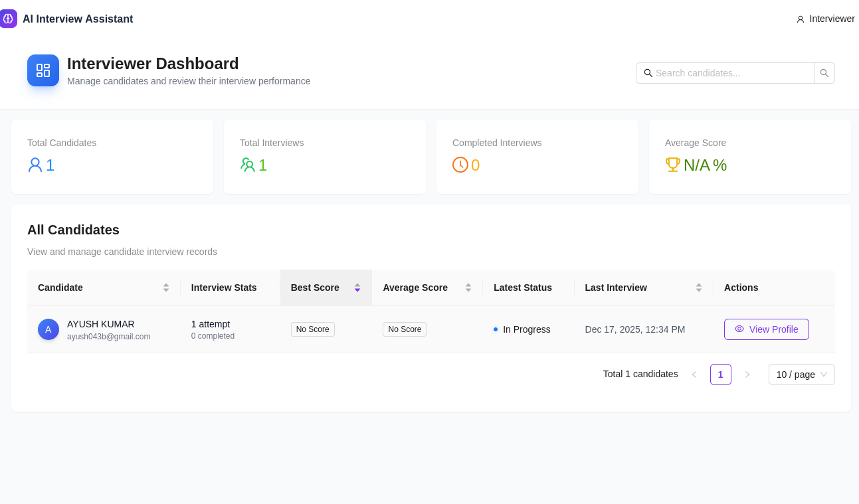Click candidate name AYUSH KUMAR

(101, 324)
